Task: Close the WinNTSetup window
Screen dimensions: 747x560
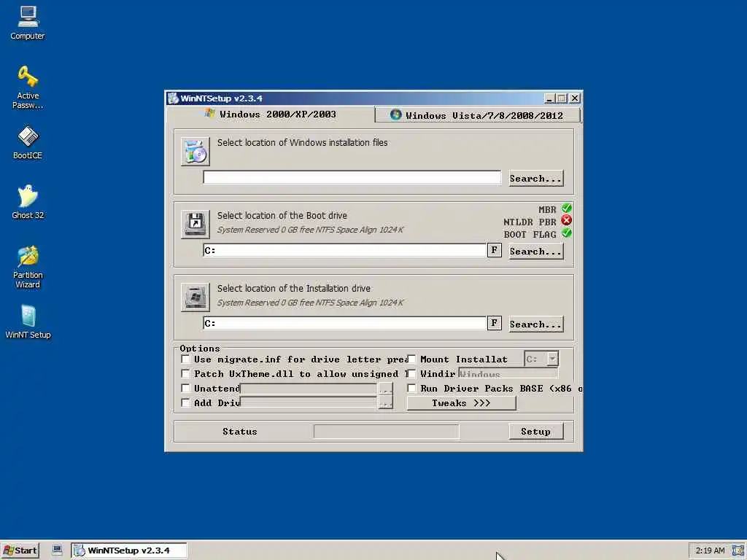Action: [x=575, y=98]
